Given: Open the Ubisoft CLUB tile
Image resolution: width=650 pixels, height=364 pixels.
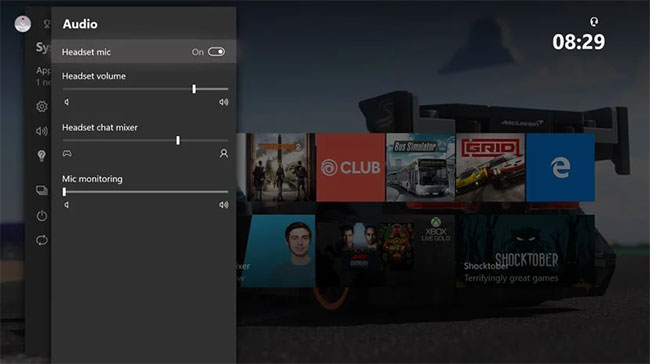Looking at the screenshot, I should pos(351,167).
